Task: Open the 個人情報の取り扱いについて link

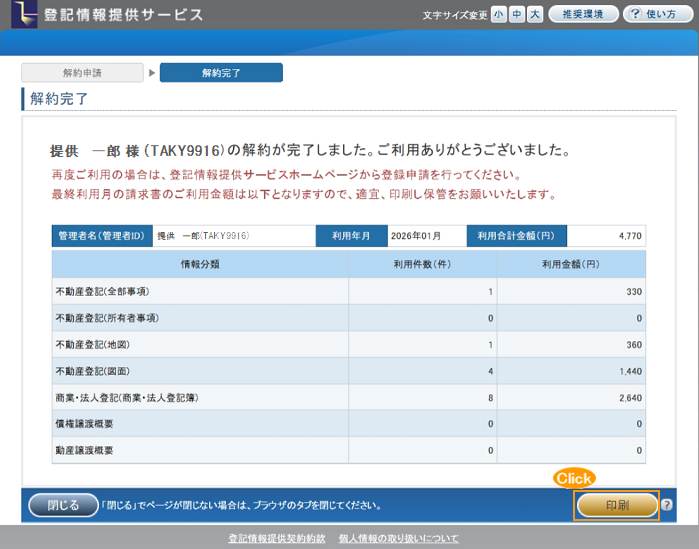Action: [x=399, y=538]
